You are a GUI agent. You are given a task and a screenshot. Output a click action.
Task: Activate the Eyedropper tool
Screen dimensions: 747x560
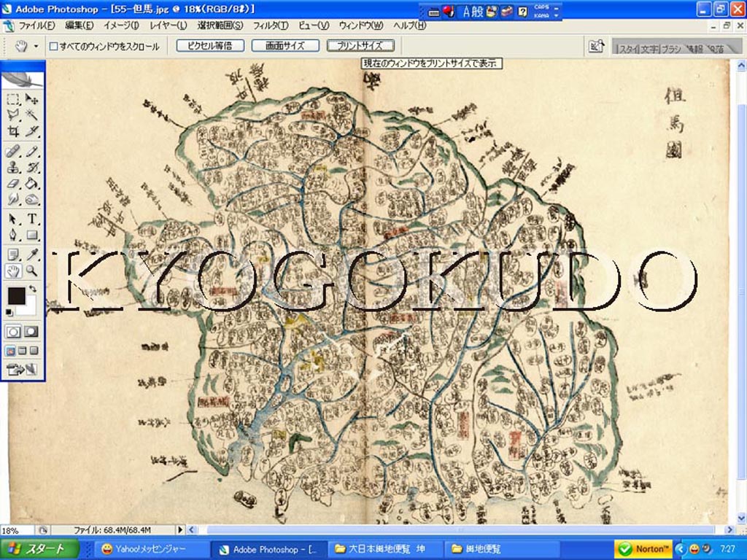coord(32,254)
